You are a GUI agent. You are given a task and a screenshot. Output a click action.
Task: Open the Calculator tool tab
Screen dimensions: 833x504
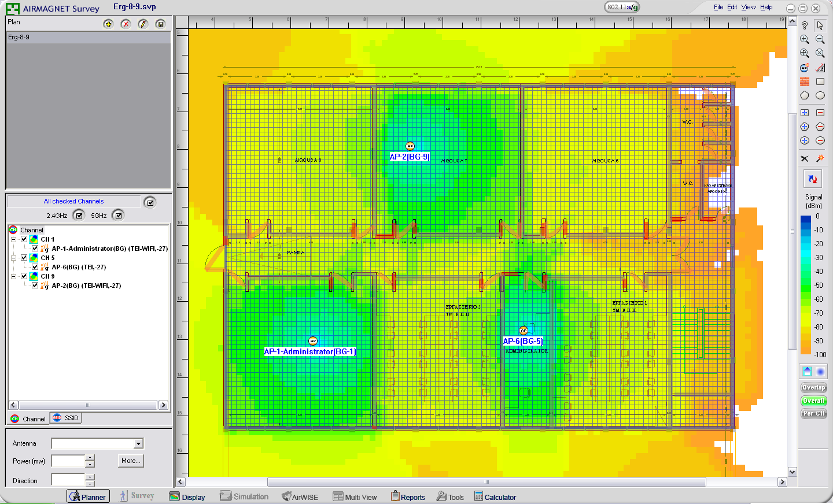pos(495,496)
